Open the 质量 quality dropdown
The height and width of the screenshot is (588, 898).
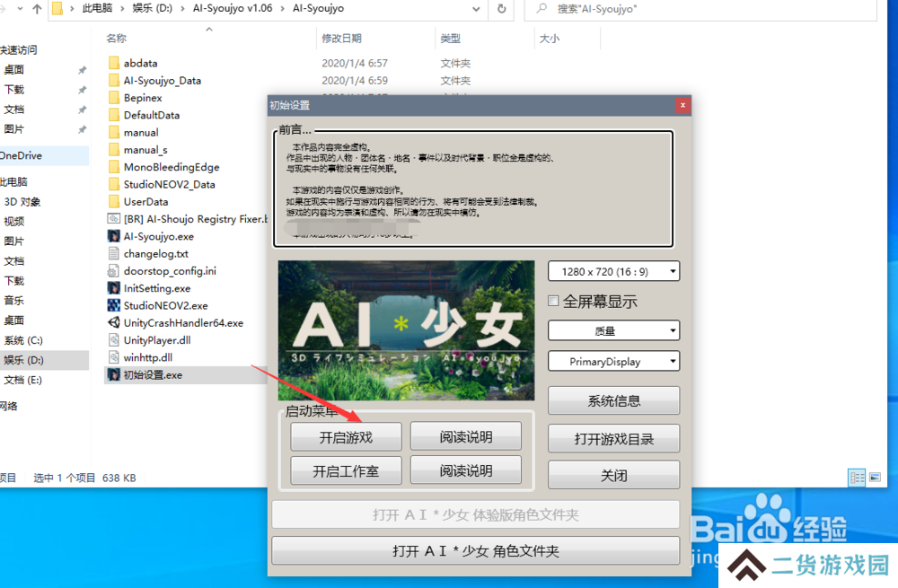pyautogui.click(x=613, y=331)
